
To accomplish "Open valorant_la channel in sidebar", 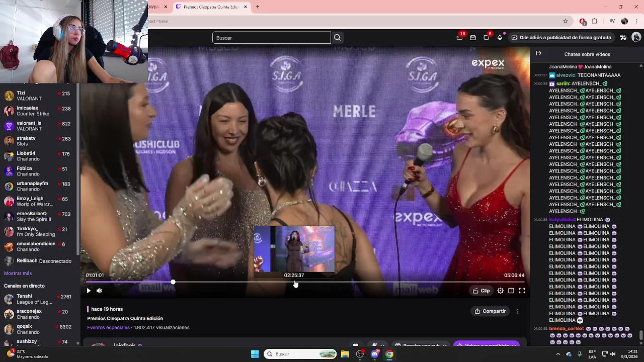I will (x=38, y=126).
